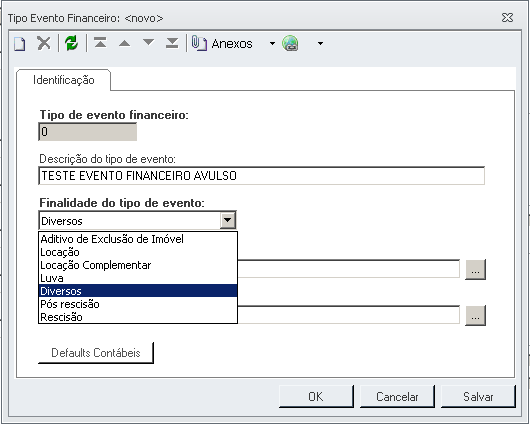Click upper lookup text field

point(348,269)
